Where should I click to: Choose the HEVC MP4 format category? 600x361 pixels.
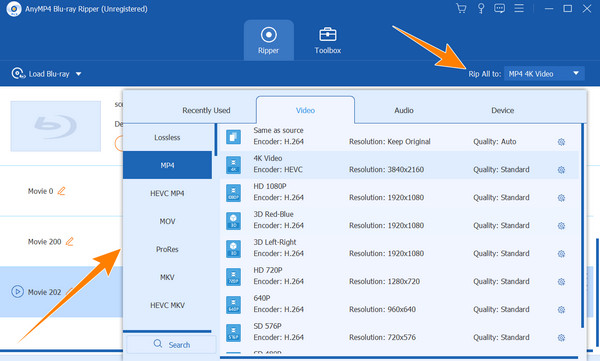(167, 193)
